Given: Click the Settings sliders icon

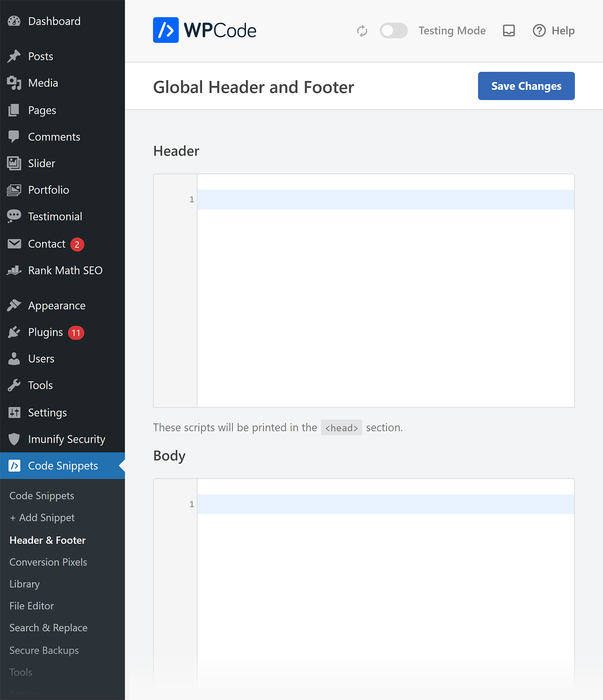Looking at the screenshot, I should click(14, 412).
